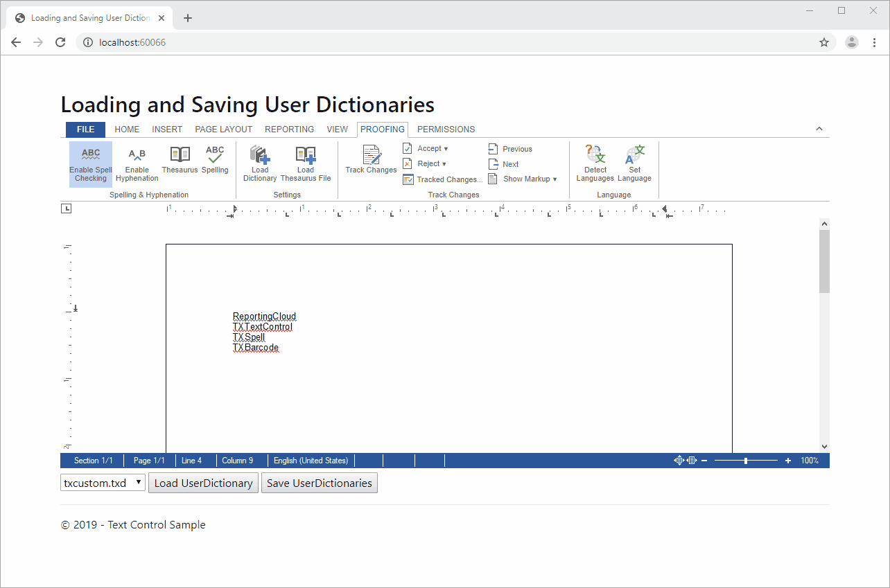Click Page 1/1 in status bar

(149, 461)
